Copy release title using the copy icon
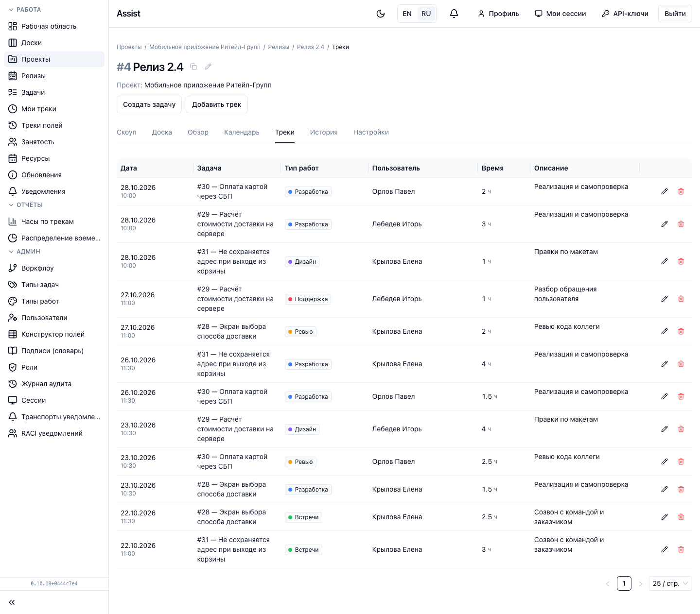700x614 pixels. pos(193,67)
